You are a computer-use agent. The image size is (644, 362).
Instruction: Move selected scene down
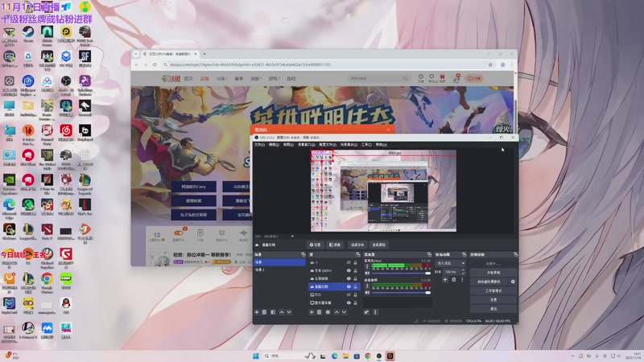coord(289,312)
